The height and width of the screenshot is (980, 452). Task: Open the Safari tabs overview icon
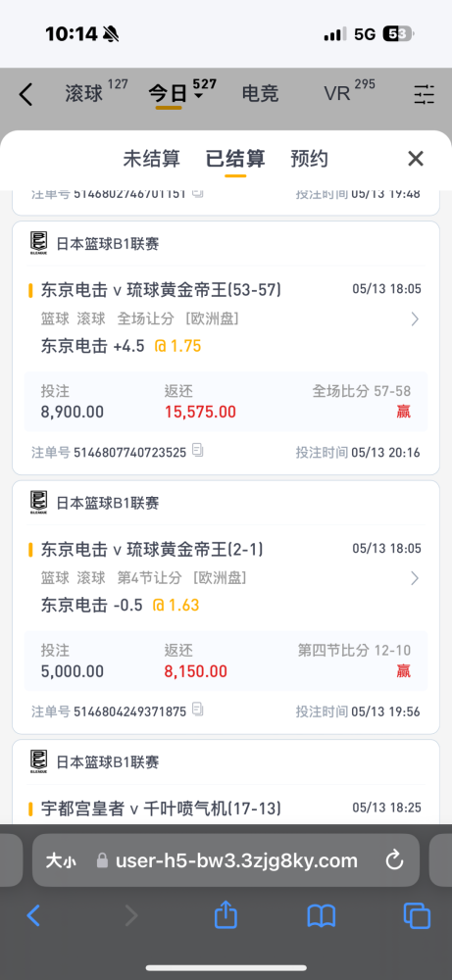click(417, 916)
